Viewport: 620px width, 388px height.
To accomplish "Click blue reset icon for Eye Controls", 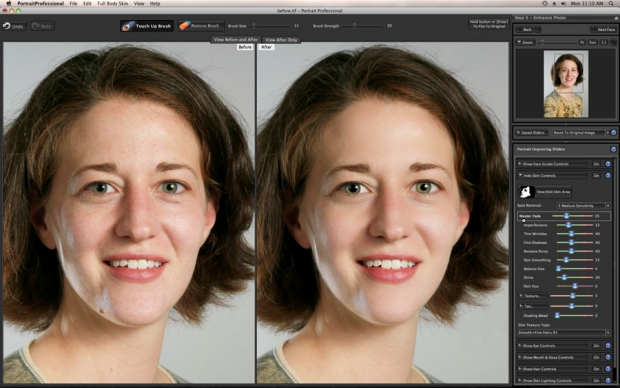I will coord(608,346).
